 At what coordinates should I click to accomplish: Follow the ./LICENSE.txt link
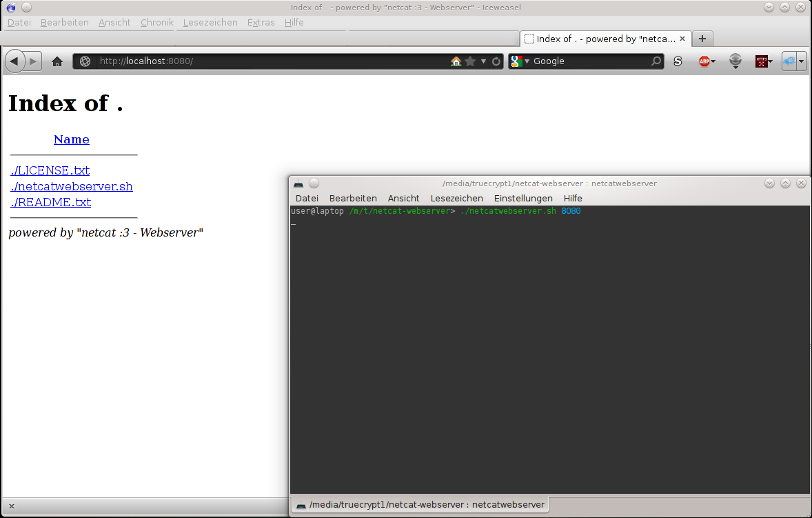point(50,170)
